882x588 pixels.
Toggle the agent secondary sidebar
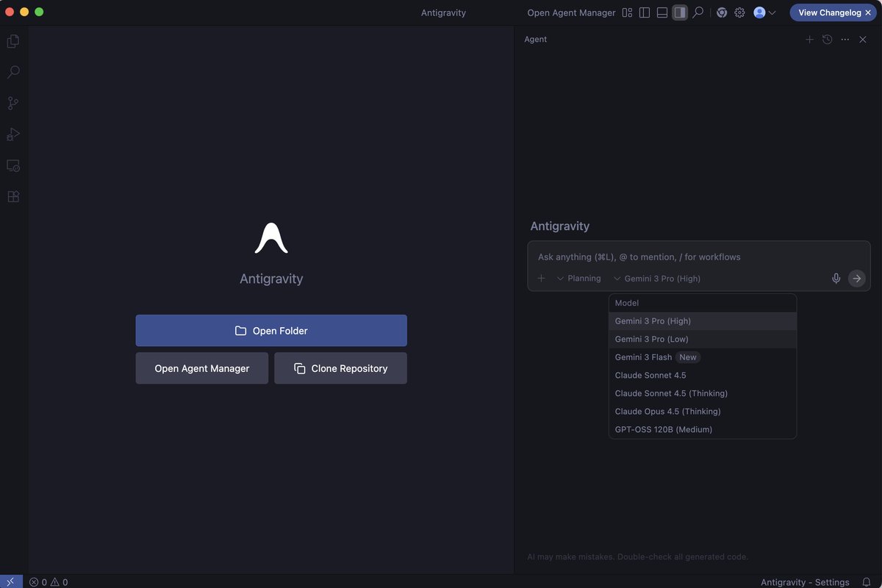[680, 12]
